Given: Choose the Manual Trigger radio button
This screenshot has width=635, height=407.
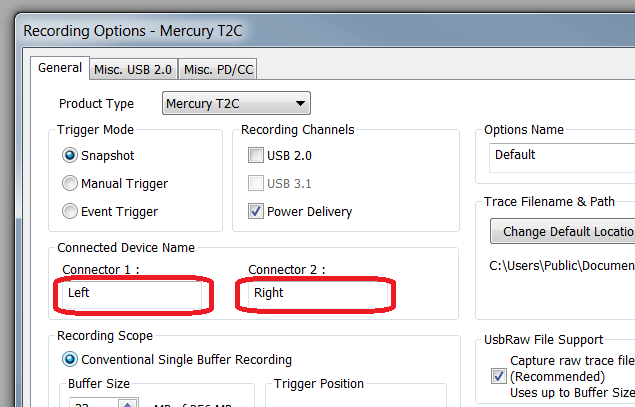Looking at the screenshot, I should (x=70, y=184).
